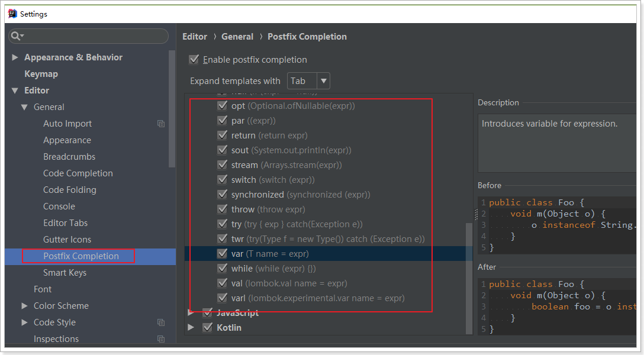
Task: Click the copy icon beside Inspections
Action: (x=161, y=339)
